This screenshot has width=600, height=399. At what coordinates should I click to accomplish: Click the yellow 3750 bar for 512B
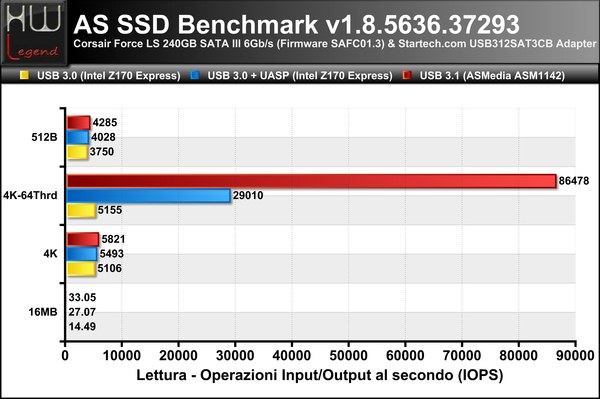(x=77, y=152)
